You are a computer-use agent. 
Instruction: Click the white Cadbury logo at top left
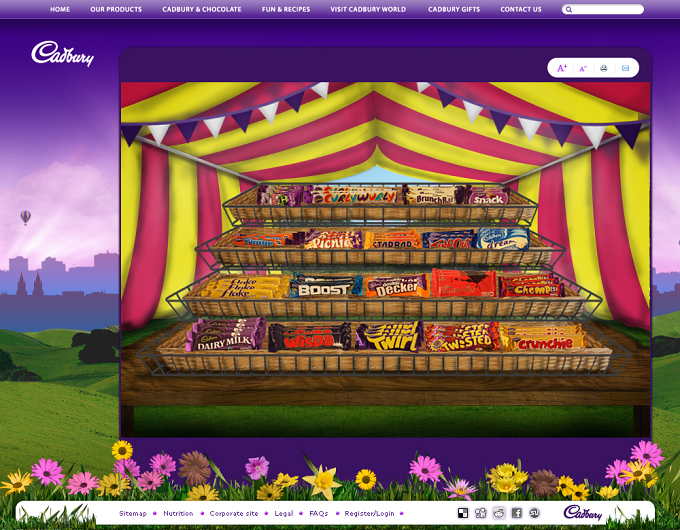coord(62,53)
